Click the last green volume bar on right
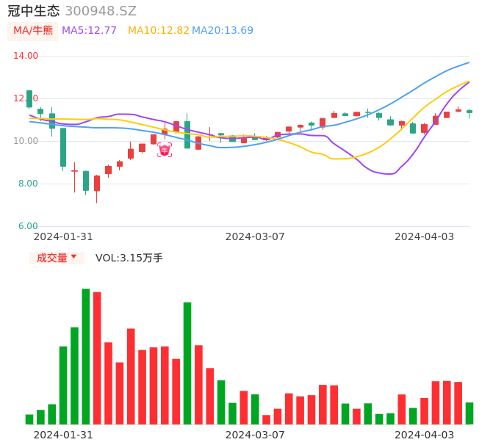Screen dimensions: 504x445 coord(469,413)
